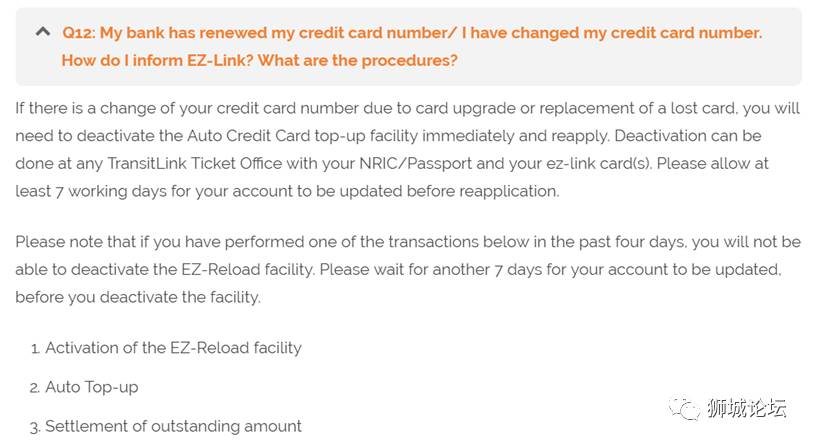Collapse the Q12 chevron-up arrow
The width and height of the screenshot is (813, 444).
[x=42, y=32]
